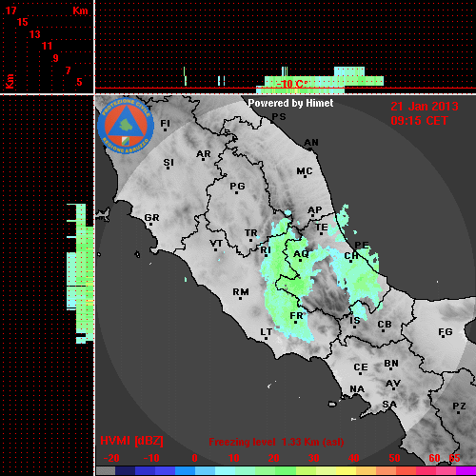Click the Protezione Civile Regione Abruzzo logo
Image resolution: width=476 pixels, height=476 pixels.
pos(126,126)
